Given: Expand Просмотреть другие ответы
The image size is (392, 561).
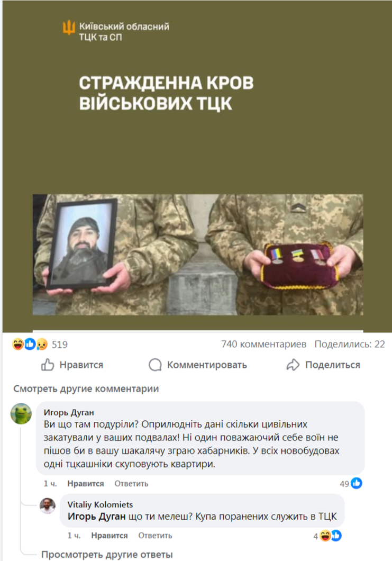Looking at the screenshot, I should pyautogui.click(x=107, y=555).
